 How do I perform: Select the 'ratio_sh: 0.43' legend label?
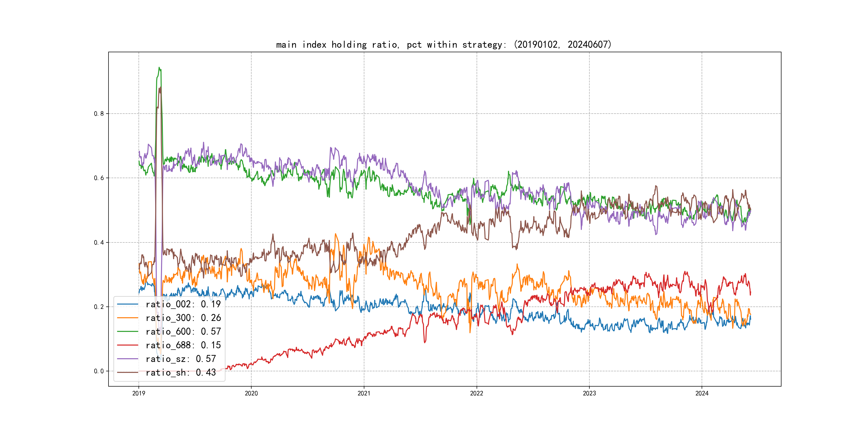pyautogui.click(x=181, y=372)
